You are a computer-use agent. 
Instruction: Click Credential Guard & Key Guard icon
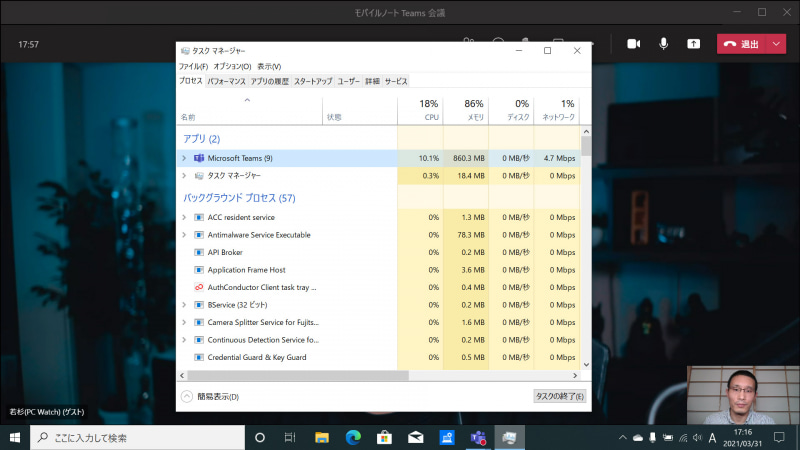pyautogui.click(x=199, y=357)
